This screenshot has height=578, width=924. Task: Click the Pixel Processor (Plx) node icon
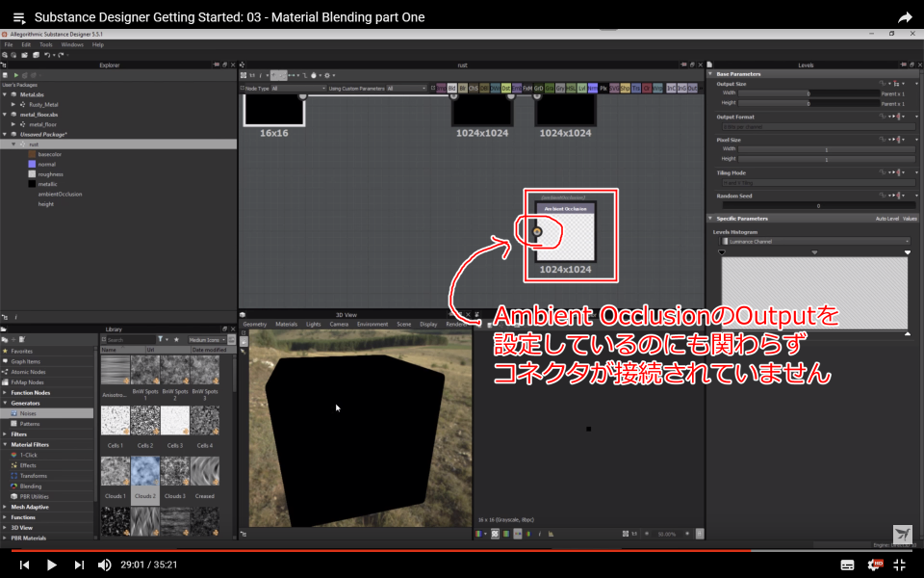point(603,88)
